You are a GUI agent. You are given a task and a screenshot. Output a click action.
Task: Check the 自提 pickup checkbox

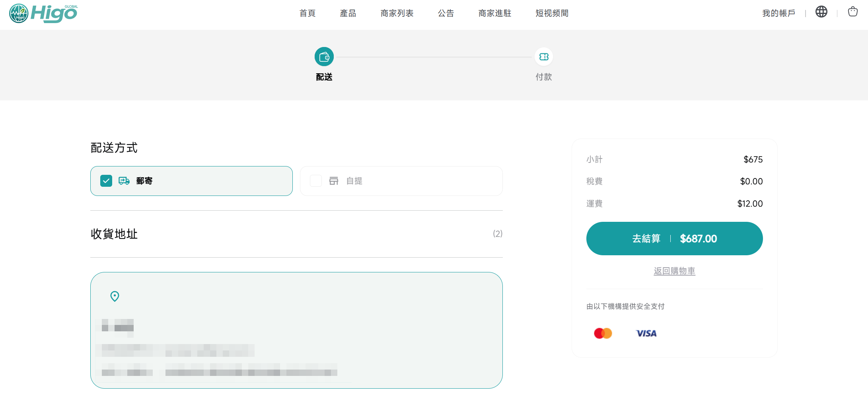coord(316,181)
